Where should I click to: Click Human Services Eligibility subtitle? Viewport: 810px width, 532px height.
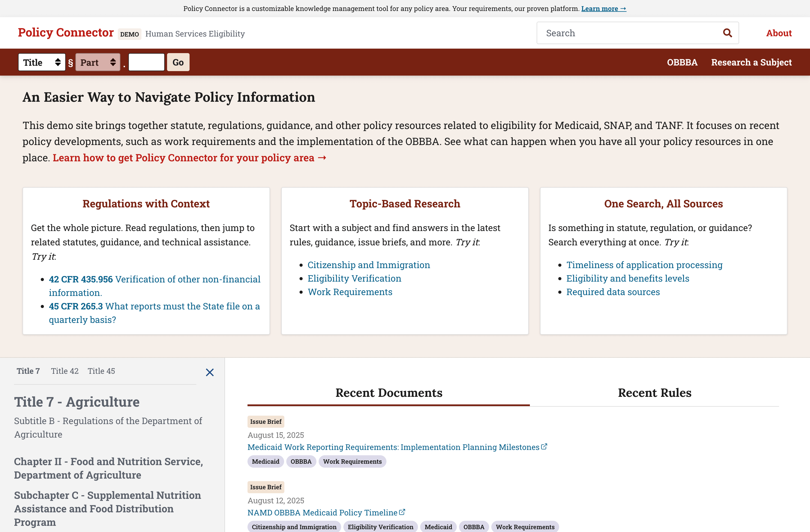[x=195, y=34]
